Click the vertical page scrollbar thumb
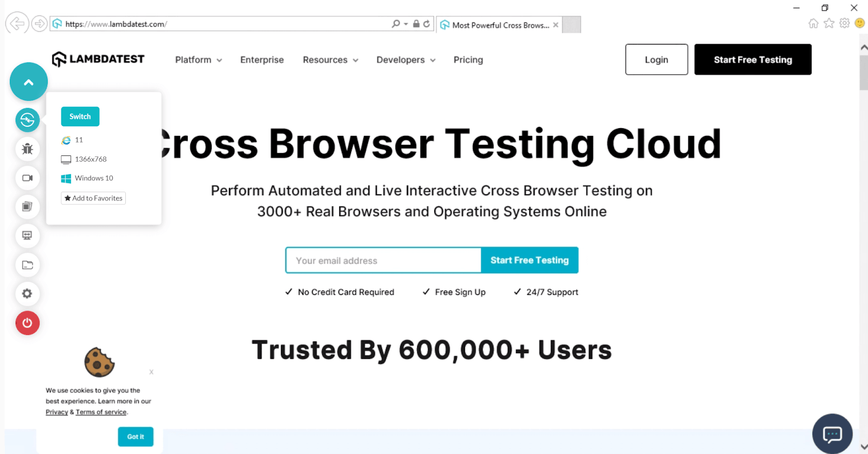Image resolution: width=868 pixels, height=454 pixels. (x=864, y=72)
